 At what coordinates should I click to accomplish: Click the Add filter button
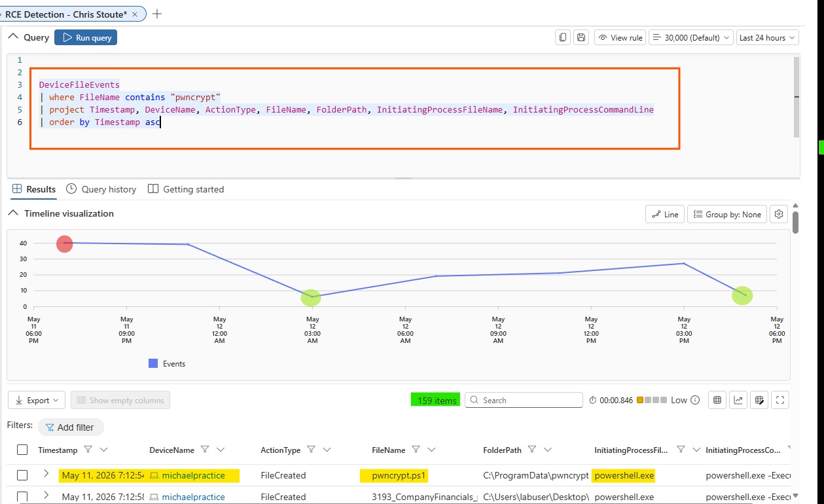(70, 427)
